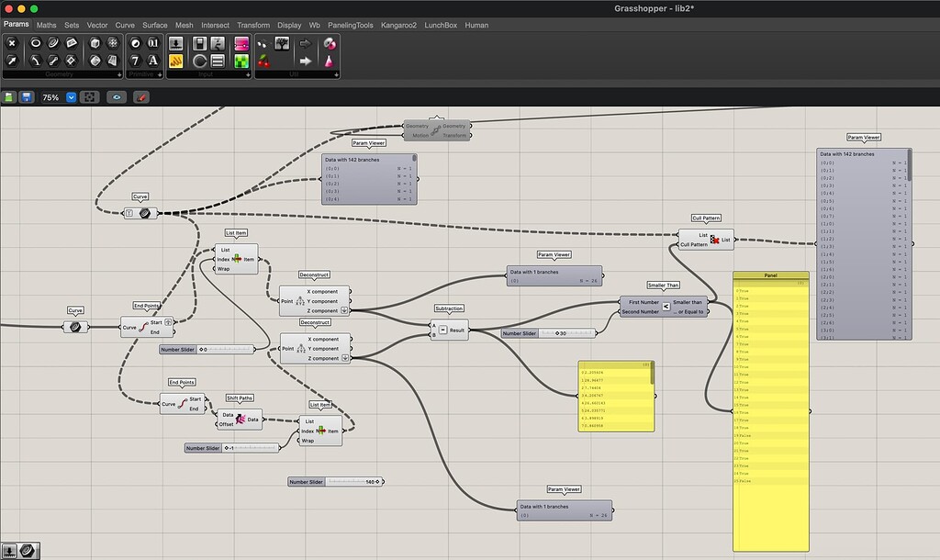The height and width of the screenshot is (560, 940).
Task: Click the yellow Panel listing True values
Action: point(770,404)
